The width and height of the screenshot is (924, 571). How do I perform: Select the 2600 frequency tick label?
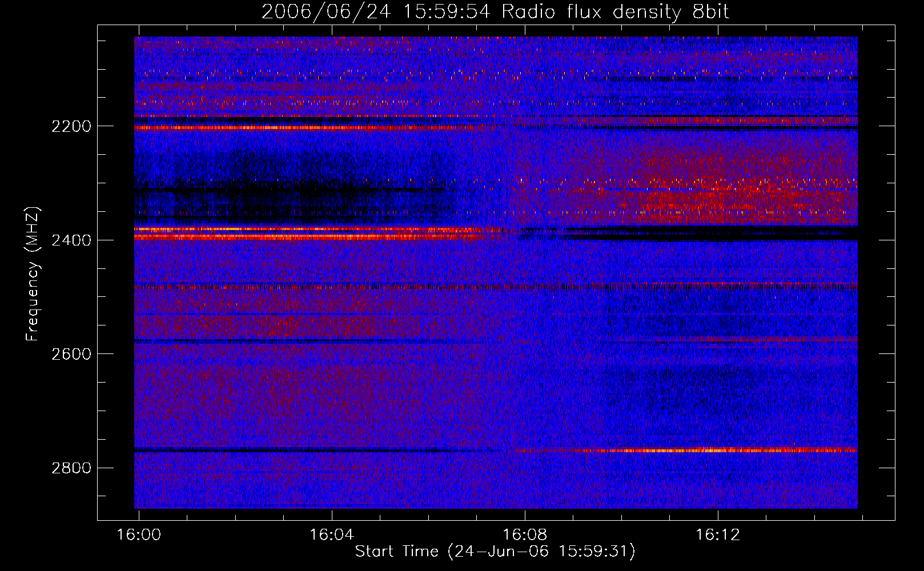point(71,354)
